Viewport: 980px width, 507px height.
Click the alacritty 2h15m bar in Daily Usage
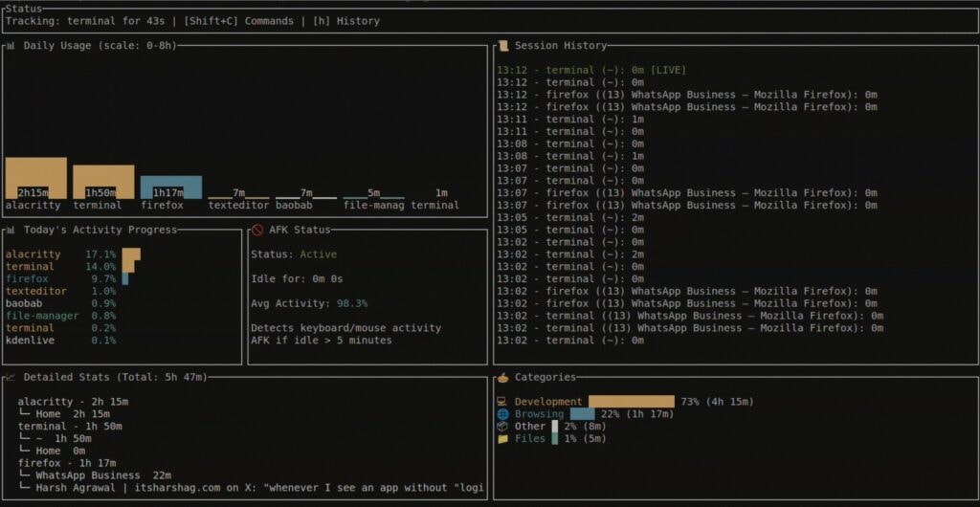tap(35, 178)
